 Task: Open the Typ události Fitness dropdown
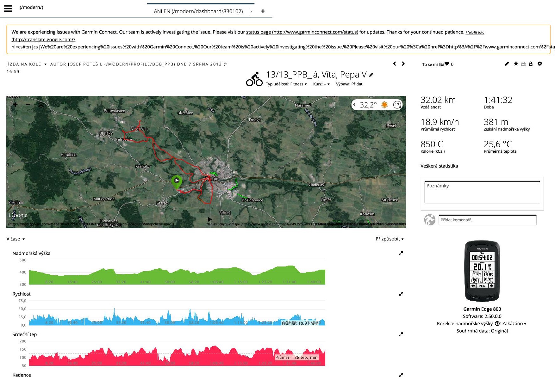coord(286,84)
